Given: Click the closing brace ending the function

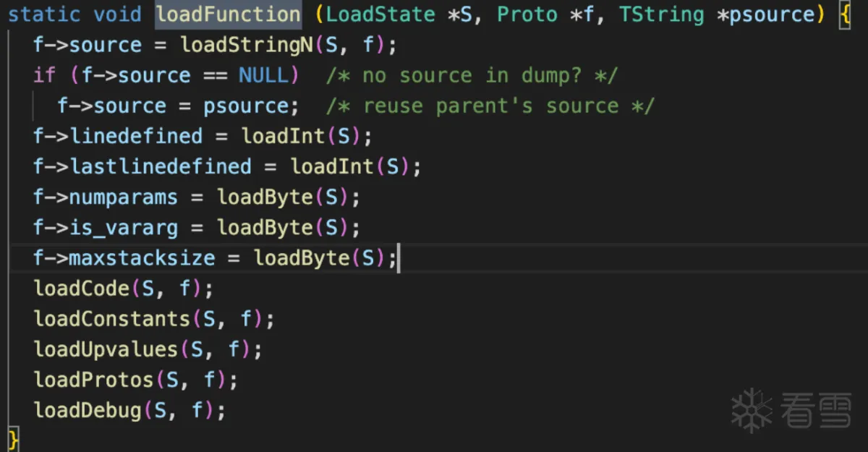Looking at the screenshot, I should click(13, 439).
